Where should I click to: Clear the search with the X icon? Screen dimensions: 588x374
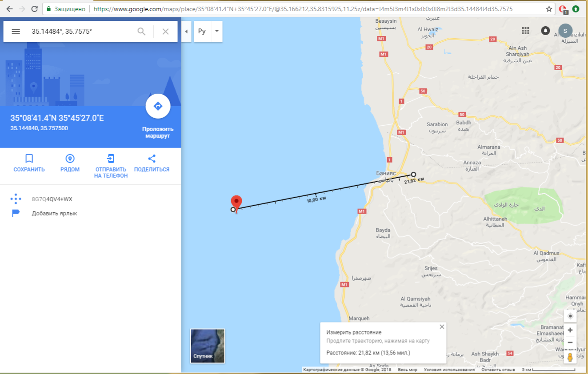click(165, 32)
